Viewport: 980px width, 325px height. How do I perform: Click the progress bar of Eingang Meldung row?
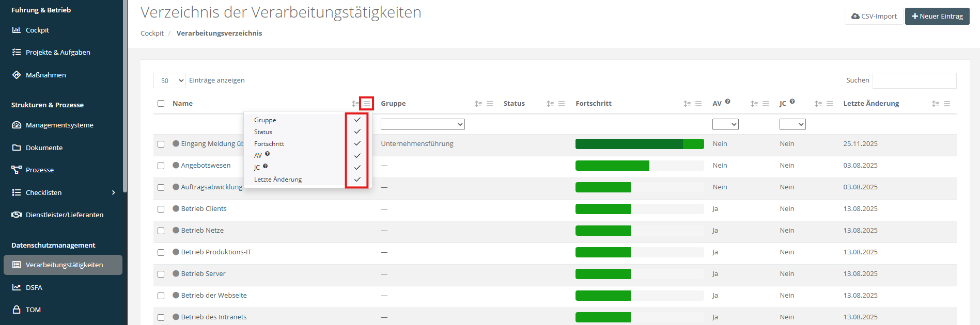[x=639, y=144]
